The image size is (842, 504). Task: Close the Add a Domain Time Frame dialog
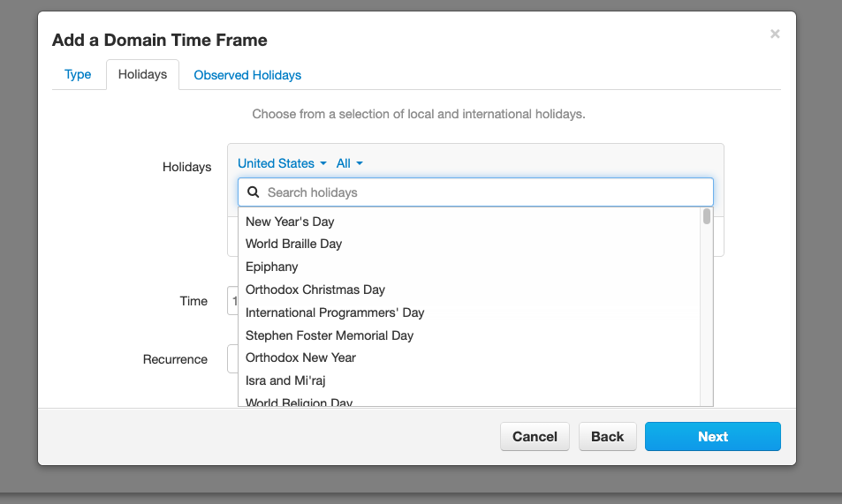(x=774, y=34)
